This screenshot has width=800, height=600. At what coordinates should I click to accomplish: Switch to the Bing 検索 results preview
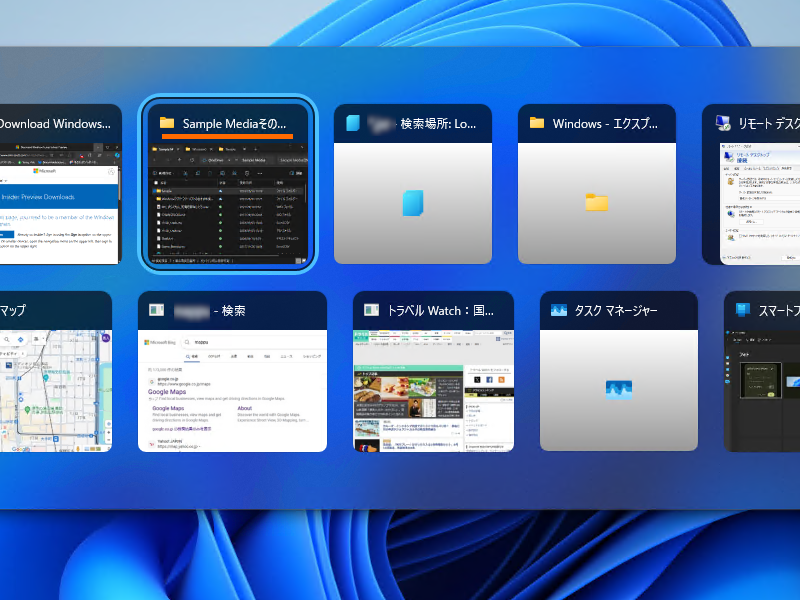232,391
